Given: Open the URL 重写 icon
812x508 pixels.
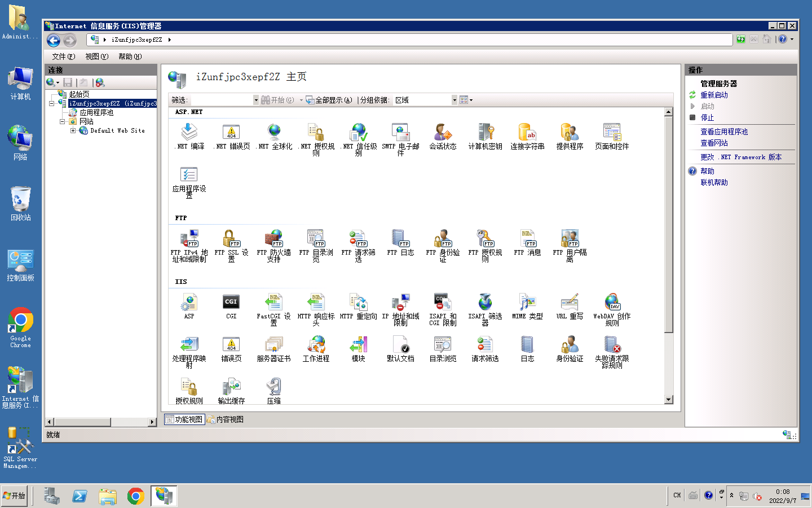Looking at the screenshot, I should point(570,306).
